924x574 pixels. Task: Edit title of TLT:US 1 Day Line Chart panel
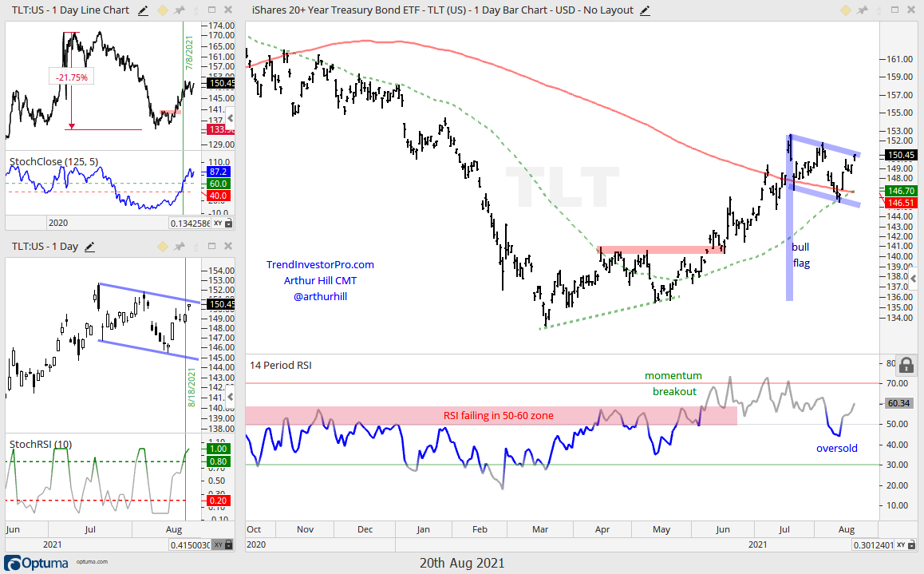(x=143, y=10)
